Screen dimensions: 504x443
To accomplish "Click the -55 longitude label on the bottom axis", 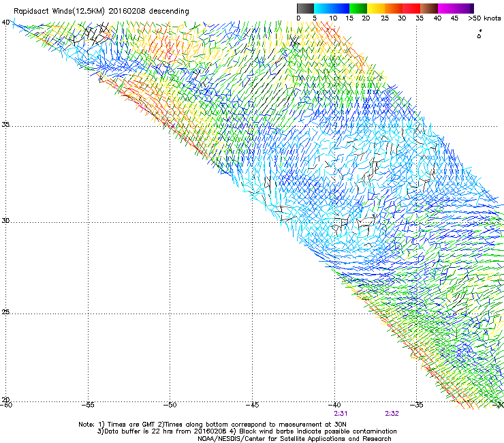I will [x=88, y=405].
